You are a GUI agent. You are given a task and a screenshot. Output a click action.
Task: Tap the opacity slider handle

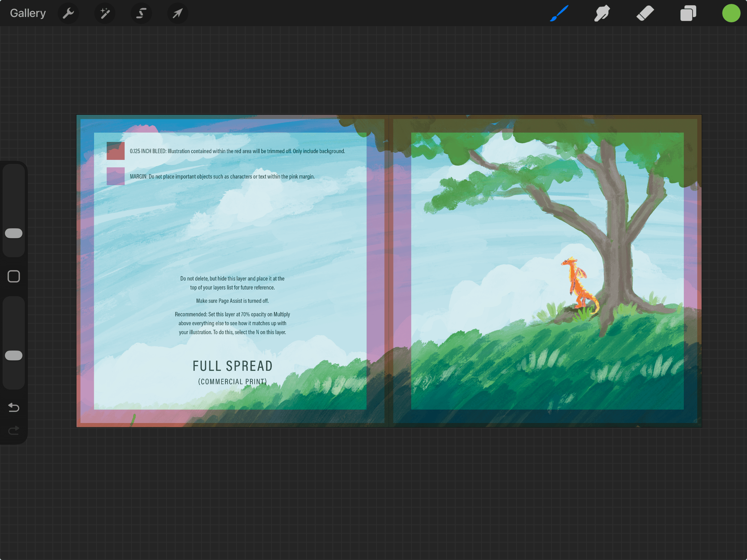(13, 355)
